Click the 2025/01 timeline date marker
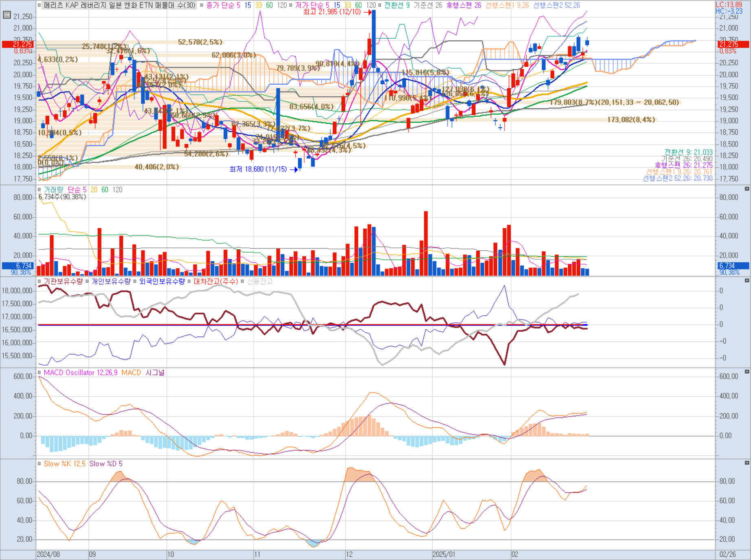 (444, 554)
